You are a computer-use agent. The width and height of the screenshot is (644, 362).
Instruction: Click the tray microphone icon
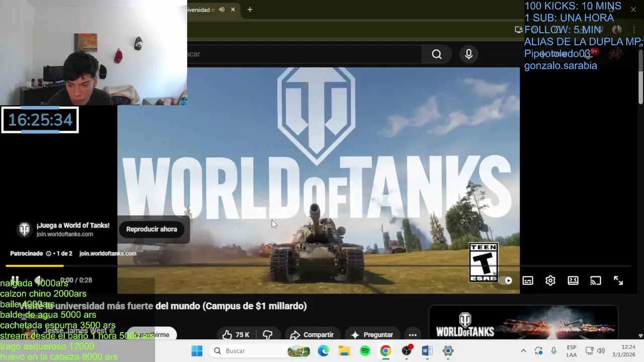[x=553, y=351]
